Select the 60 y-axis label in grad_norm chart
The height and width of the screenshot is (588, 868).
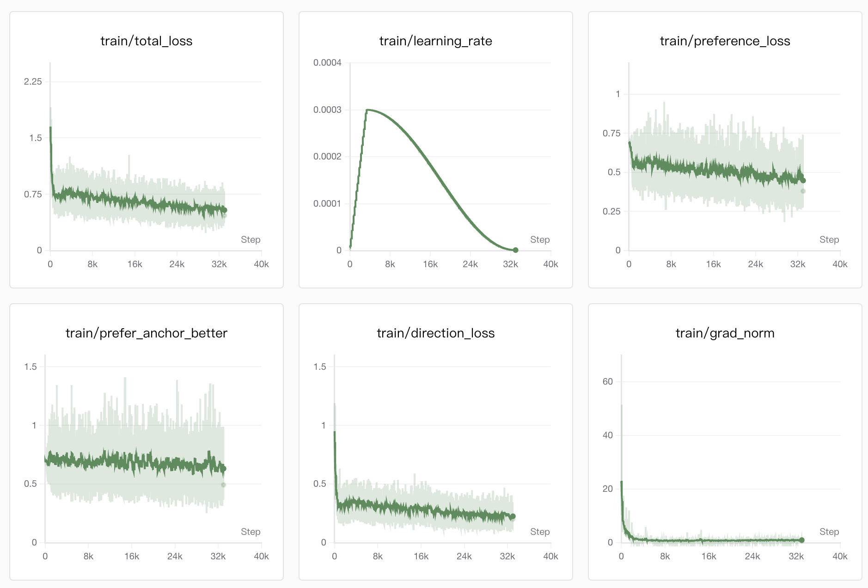coord(607,381)
